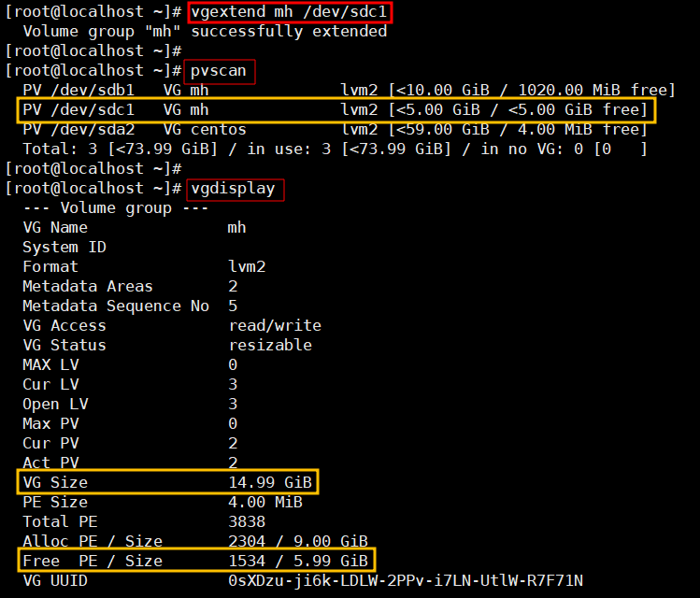The image size is (700, 598).
Task: Select the 'PV /dev/sdc1' output line
Action: pos(335,109)
